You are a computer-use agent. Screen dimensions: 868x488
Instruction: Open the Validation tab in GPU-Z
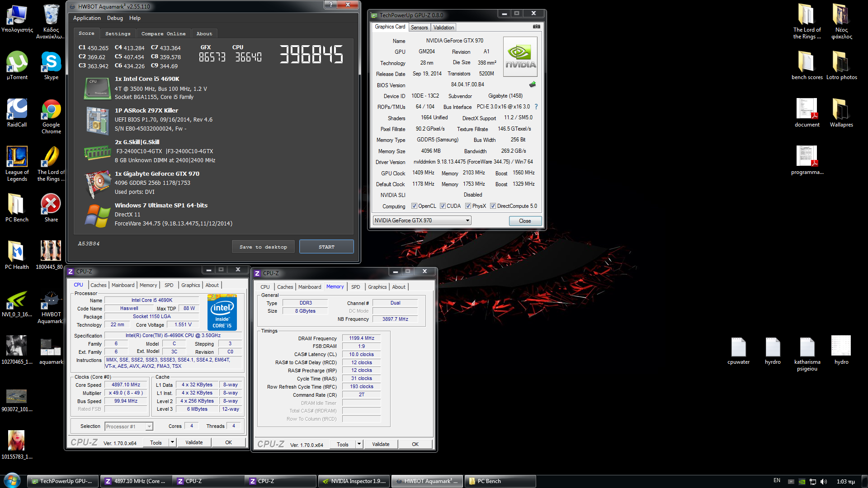pos(443,28)
